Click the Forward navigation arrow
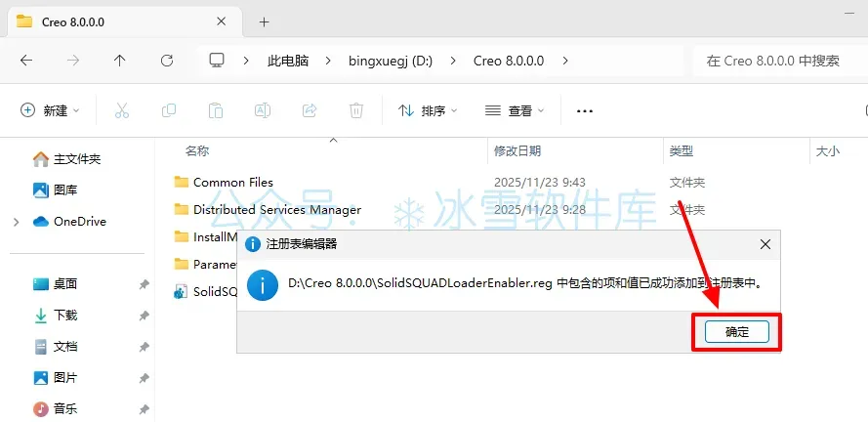The image size is (868, 422). coord(72,61)
